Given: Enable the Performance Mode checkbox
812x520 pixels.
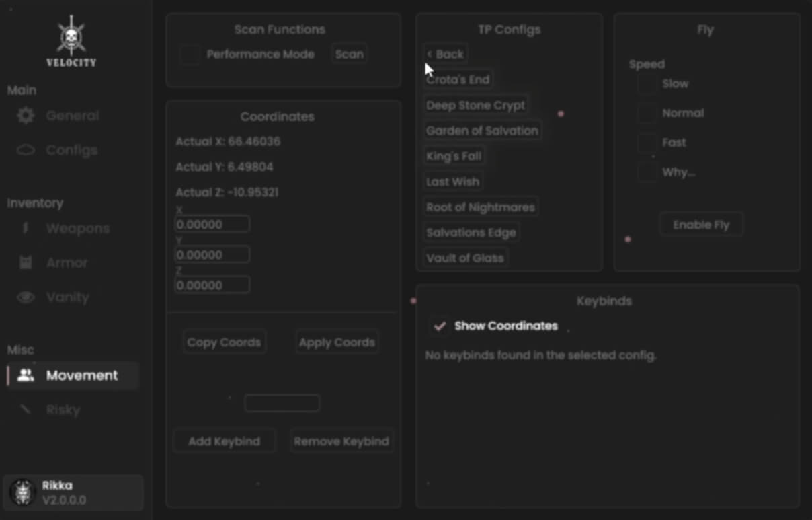Looking at the screenshot, I should (x=190, y=54).
